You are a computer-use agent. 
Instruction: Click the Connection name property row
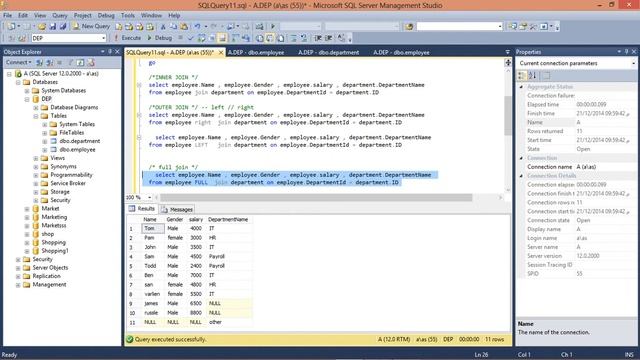[580, 167]
